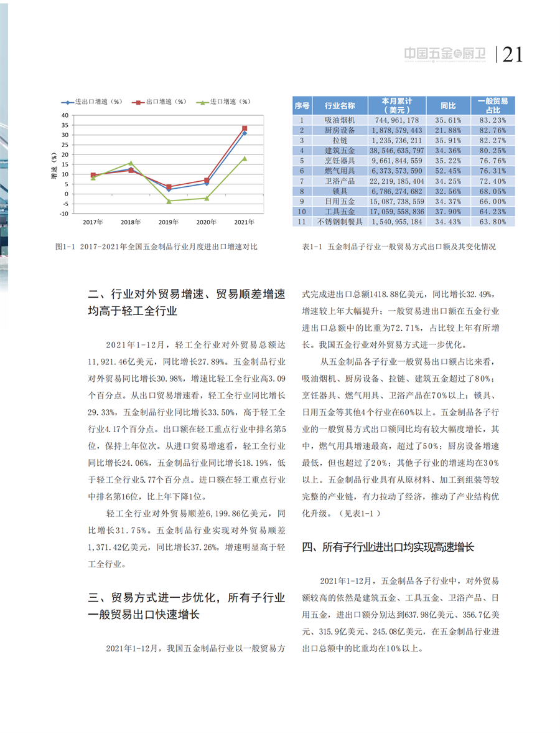Click heading 四、所有子行业进出口均实现高速增长
Screen dimensions: 560x733
(x=388, y=547)
